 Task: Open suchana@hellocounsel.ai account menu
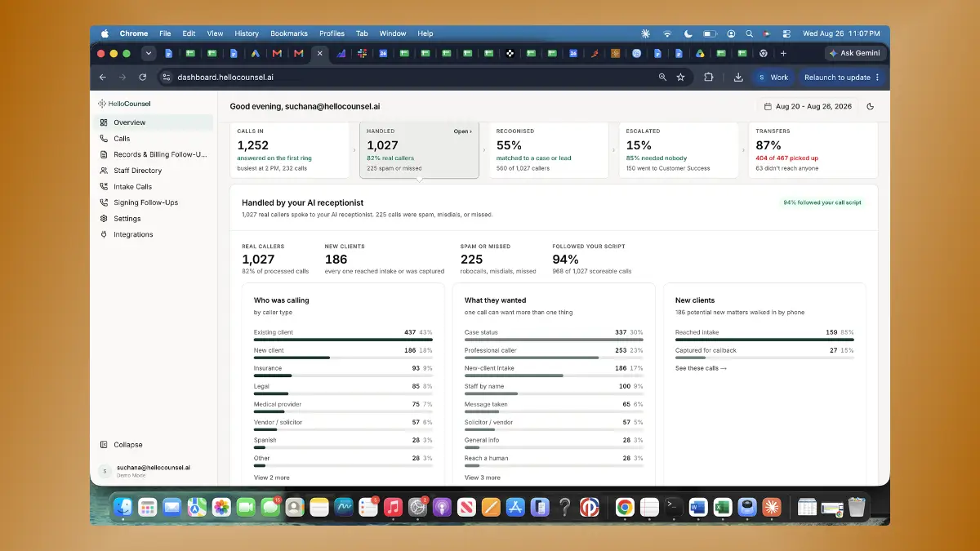[154, 470]
